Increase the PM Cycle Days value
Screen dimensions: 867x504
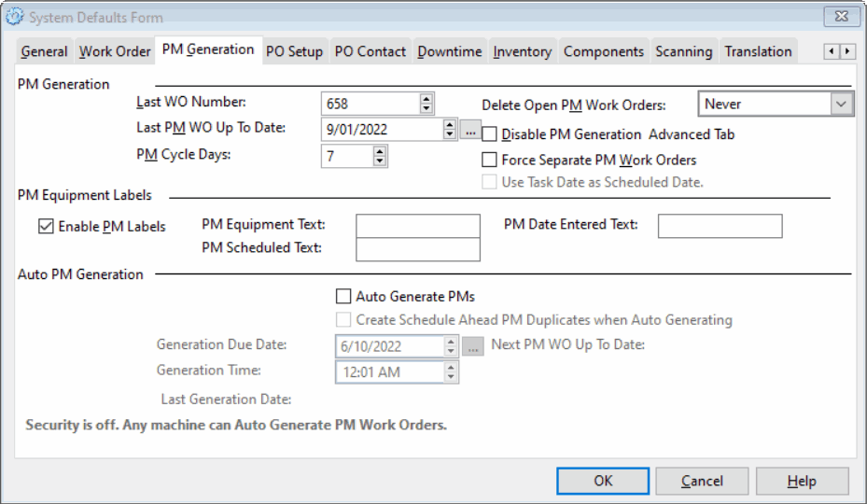(x=379, y=151)
